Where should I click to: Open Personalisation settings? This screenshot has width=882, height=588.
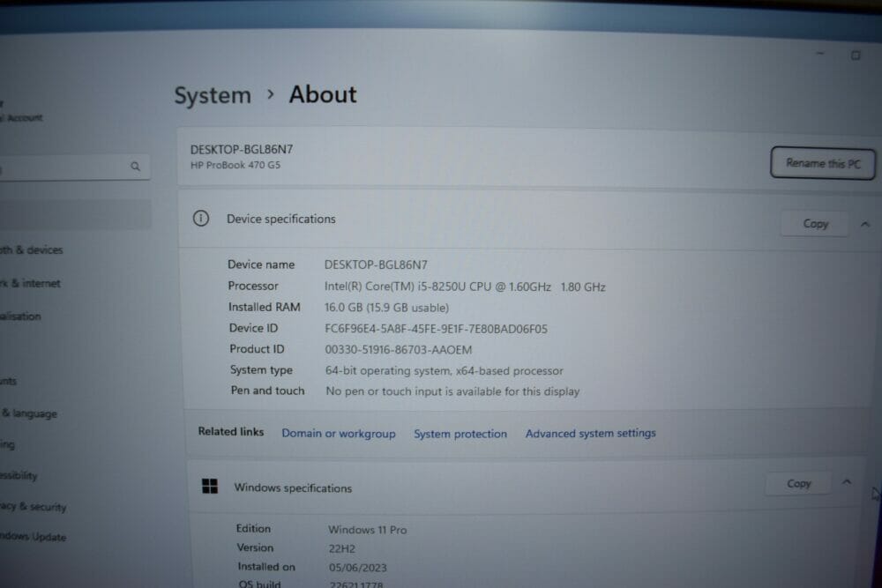click(x=20, y=316)
